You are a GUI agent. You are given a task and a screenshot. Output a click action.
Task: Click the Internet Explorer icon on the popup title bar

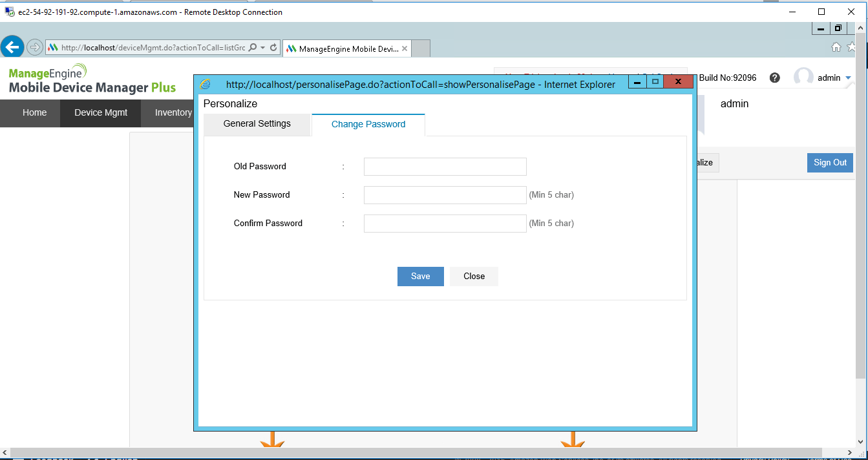[x=206, y=83]
